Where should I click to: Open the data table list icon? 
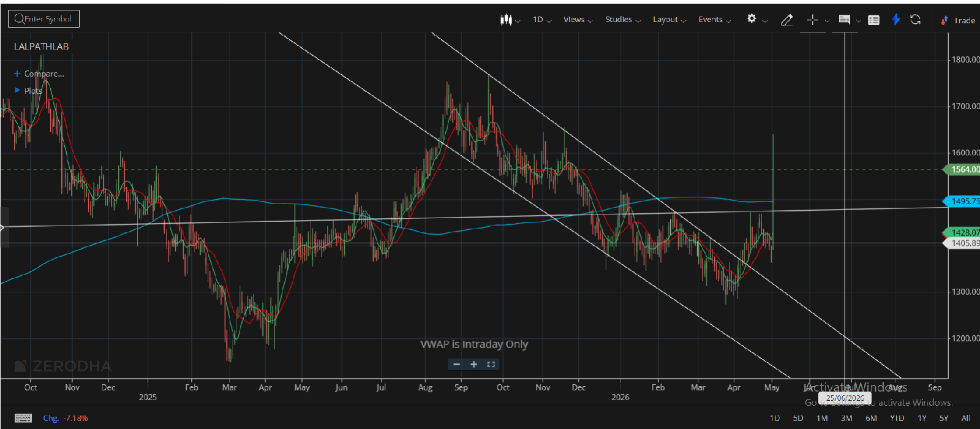tap(874, 20)
